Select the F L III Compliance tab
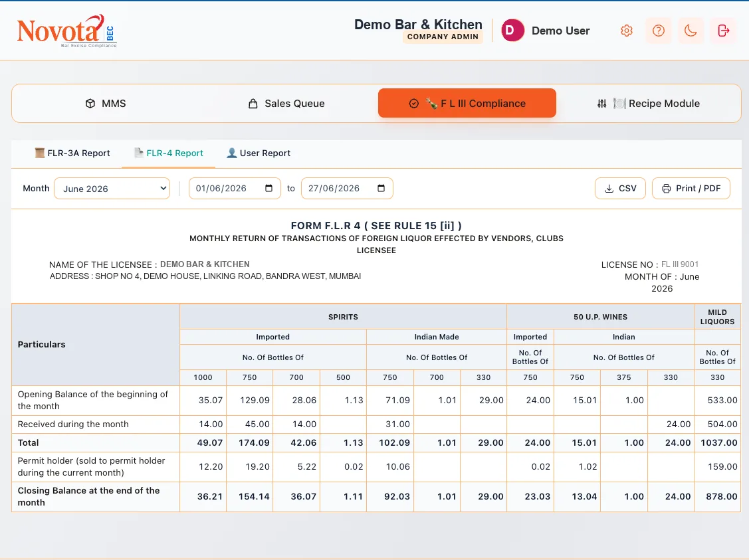 tap(467, 103)
